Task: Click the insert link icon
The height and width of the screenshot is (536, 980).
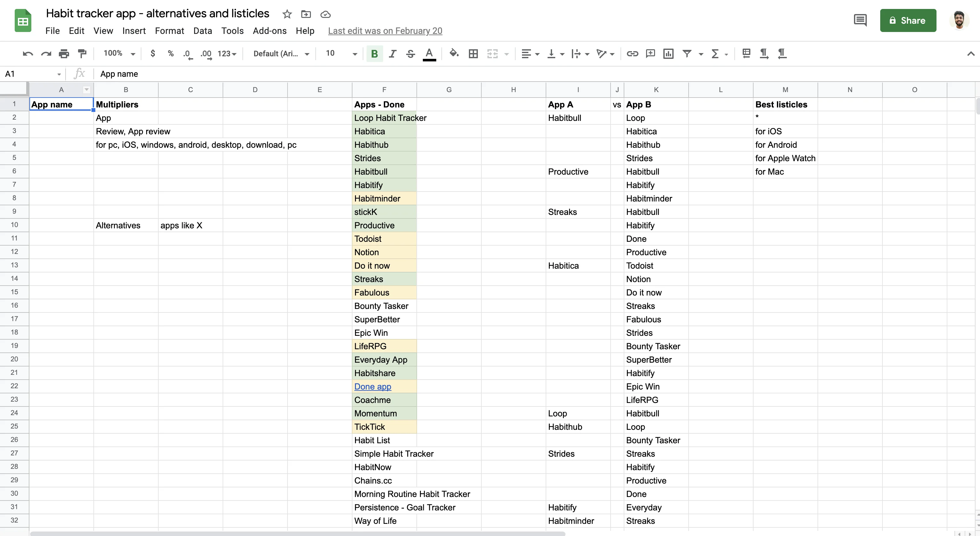Action: point(632,54)
